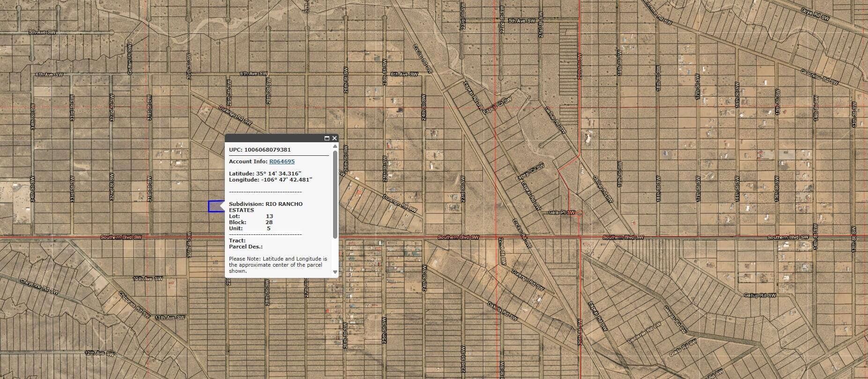Click the popup scrollbar down arrow
This screenshot has width=868, height=379.
coord(335,272)
